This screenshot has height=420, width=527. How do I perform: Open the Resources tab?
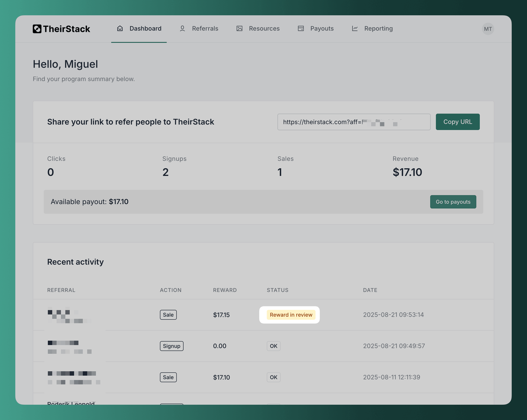[x=264, y=29]
